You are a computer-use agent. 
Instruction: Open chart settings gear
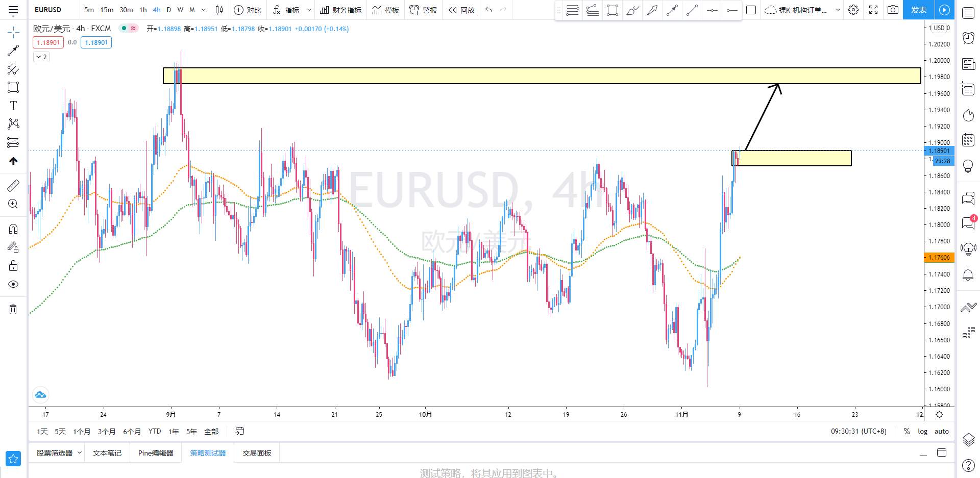(x=853, y=10)
